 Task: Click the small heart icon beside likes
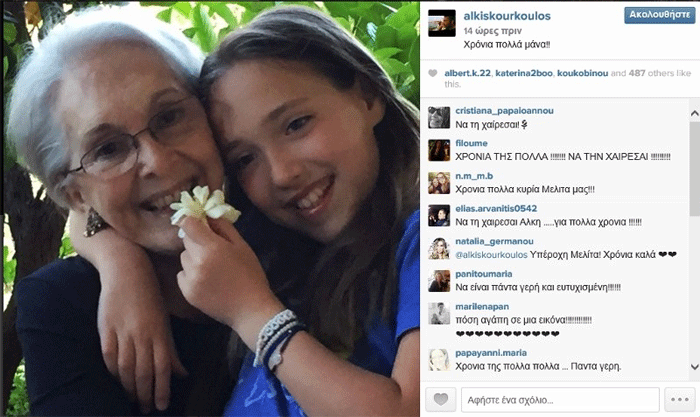[433, 73]
